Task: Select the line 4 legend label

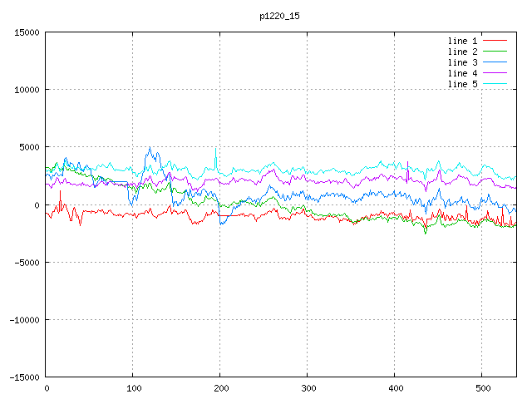Action: [463, 73]
